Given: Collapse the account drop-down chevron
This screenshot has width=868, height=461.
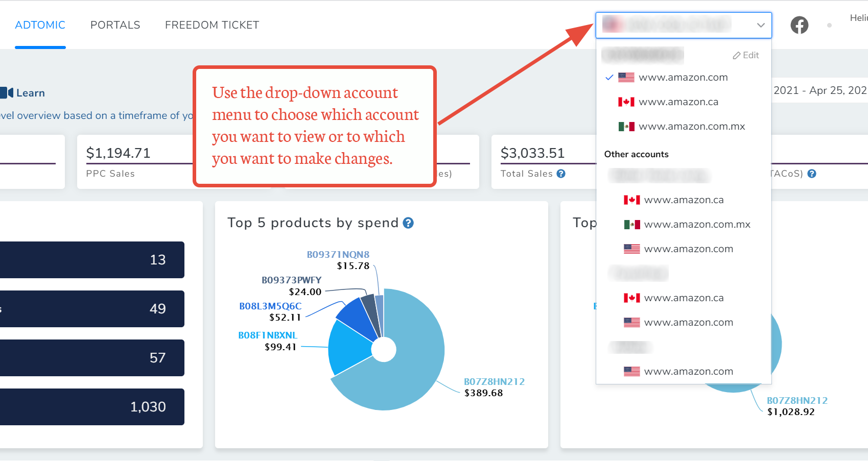Looking at the screenshot, I should [761, 25].
